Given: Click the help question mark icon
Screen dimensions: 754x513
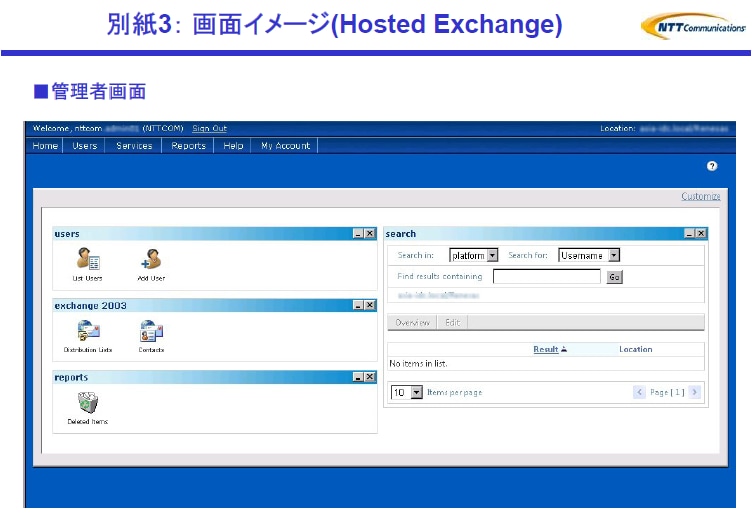Looking at the screenshot, I should (712, 166).
